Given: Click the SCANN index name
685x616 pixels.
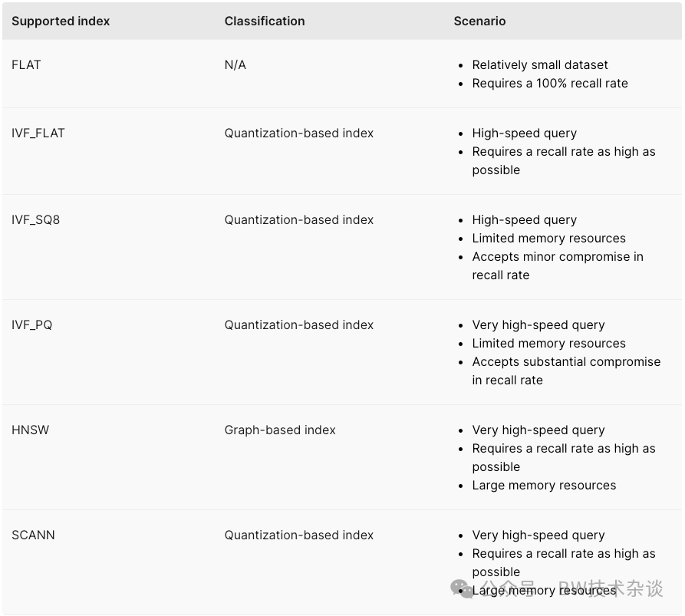Looking at the screenshot, I should tap(33, 535).
